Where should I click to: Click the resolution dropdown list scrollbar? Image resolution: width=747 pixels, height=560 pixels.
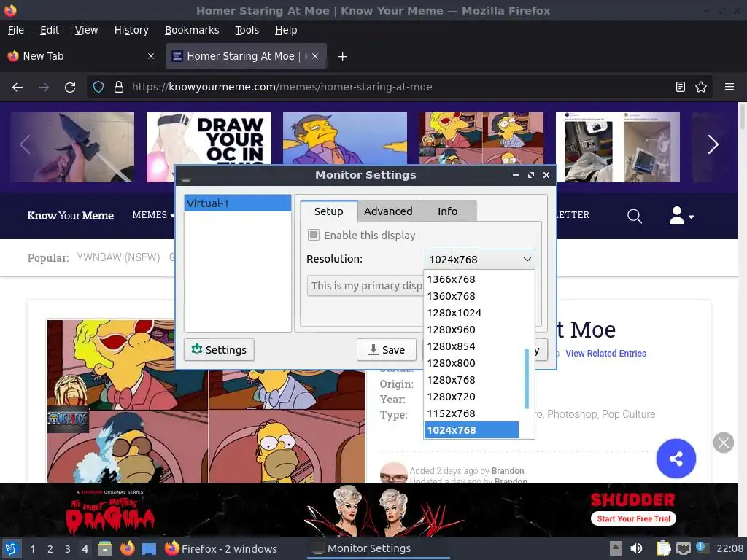[x=527, y=378]
